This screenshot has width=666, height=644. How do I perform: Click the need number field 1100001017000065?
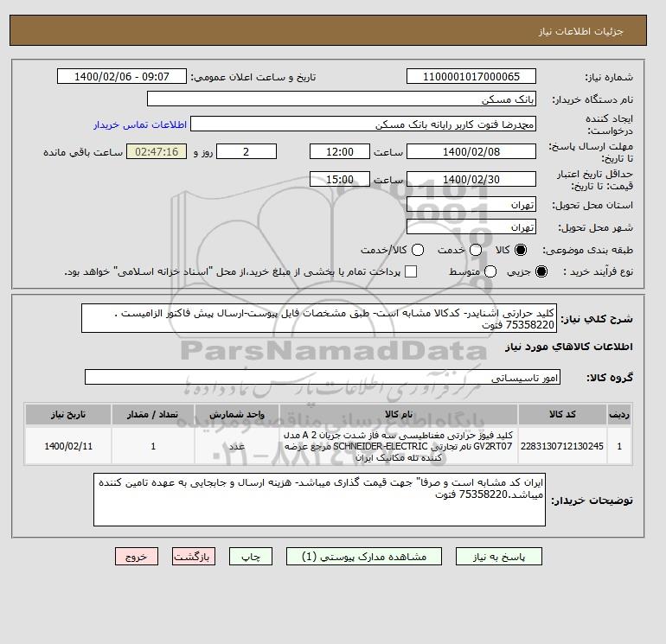(x=471, y=76)
